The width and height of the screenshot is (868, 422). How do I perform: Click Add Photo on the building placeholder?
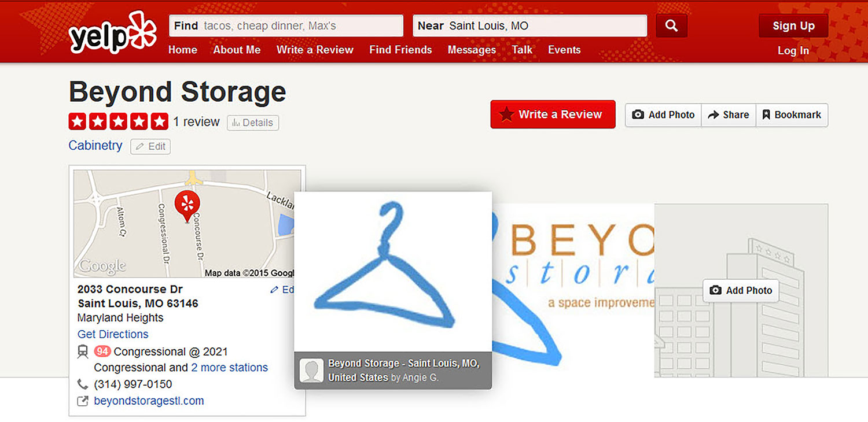(741, 290)
